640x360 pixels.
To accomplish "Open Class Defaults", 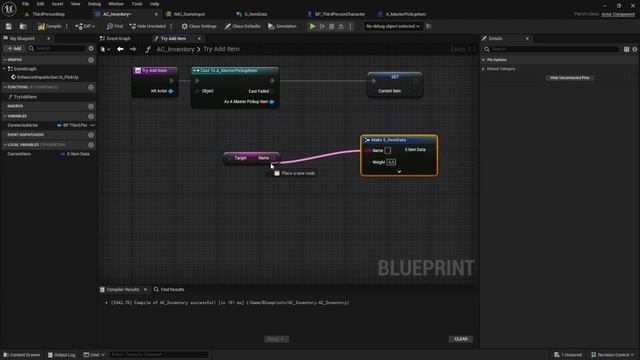I will click(242, 26).
